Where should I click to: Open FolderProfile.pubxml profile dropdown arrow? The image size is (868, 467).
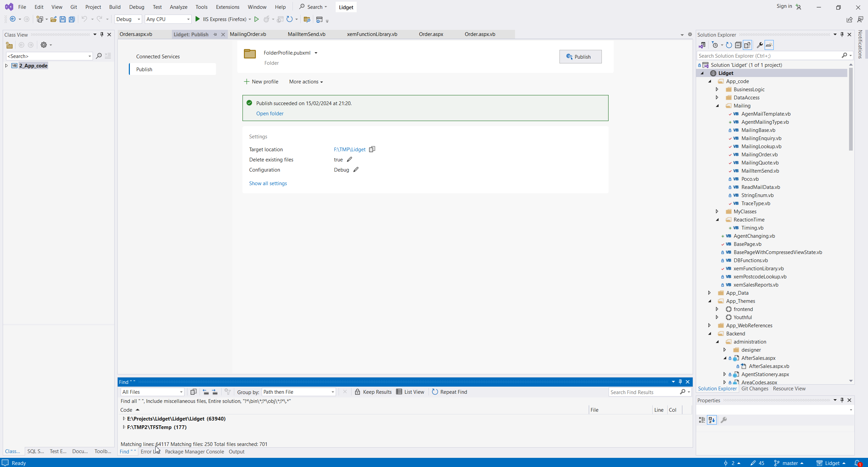coord(316,53)
